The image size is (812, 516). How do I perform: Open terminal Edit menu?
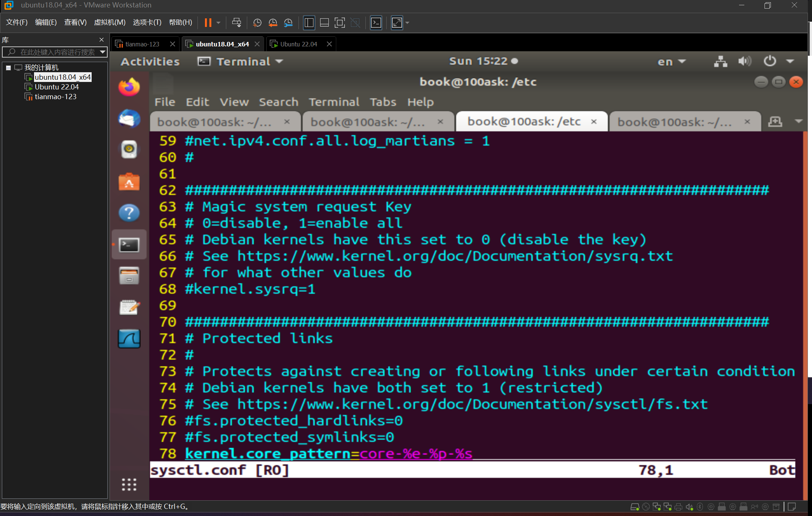click(x=197, y=102)
